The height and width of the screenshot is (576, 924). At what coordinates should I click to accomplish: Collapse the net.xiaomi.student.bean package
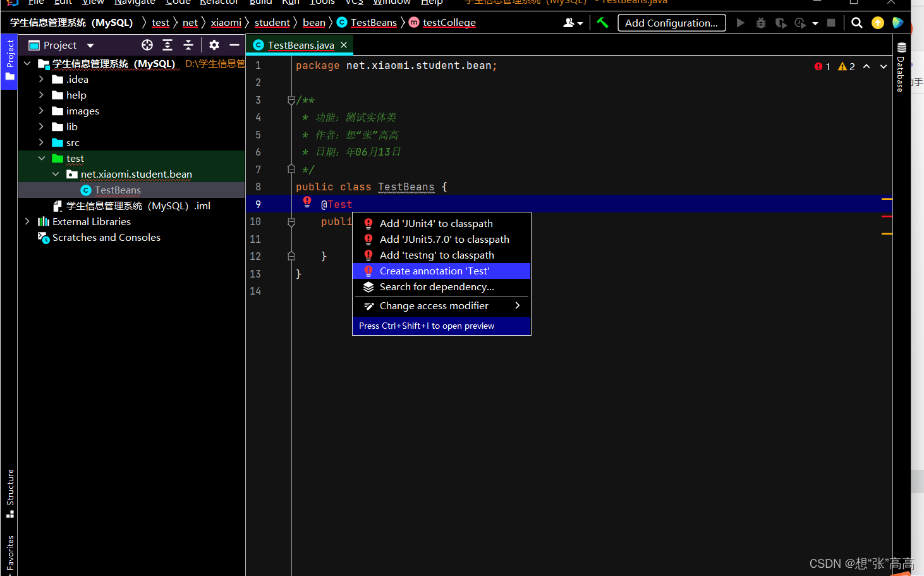click(x=56, y=174)
